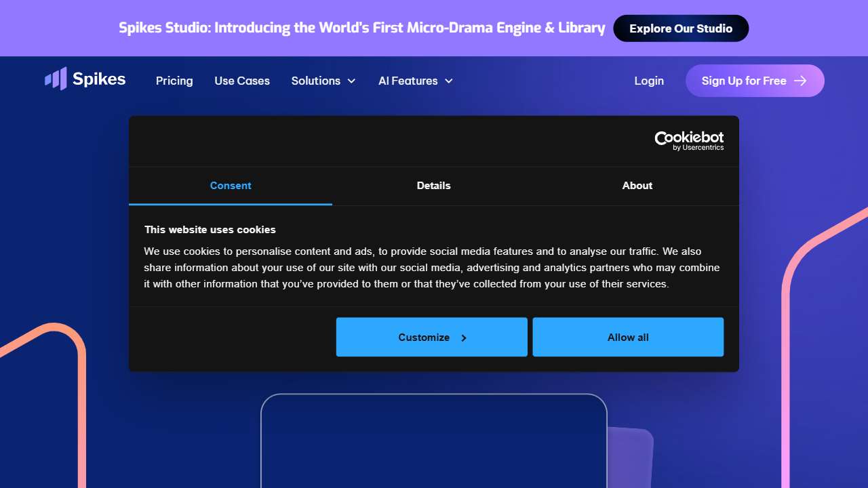Image resolution: width=868 pixels, height=488 pixels.
Task: Click the Login link
Action: (x=649, y=81)
